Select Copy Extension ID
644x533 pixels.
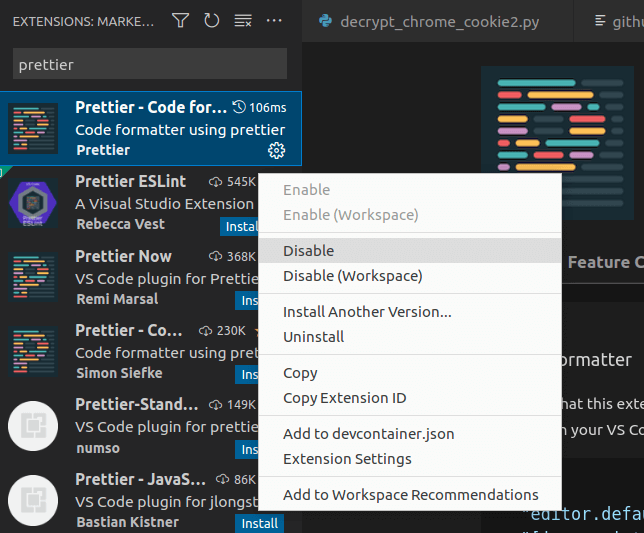pos(344,398)
